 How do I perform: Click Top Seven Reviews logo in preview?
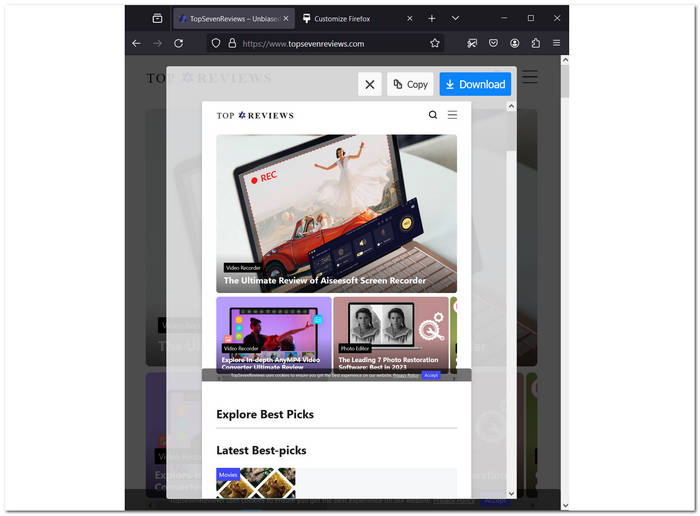(255, 116)
